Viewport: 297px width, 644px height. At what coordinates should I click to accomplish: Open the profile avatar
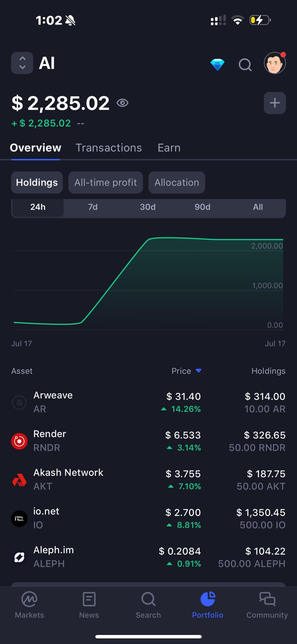click(x=275, y=63)
